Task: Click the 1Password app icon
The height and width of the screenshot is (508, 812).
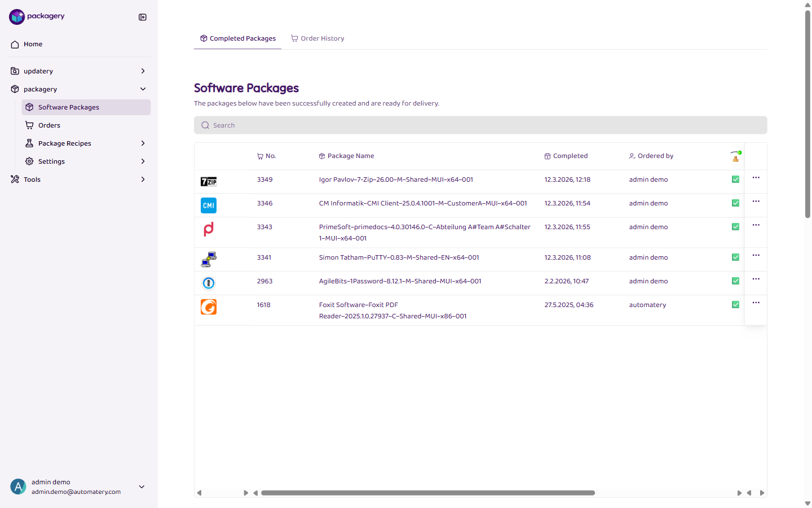Action: pos(208,283)
